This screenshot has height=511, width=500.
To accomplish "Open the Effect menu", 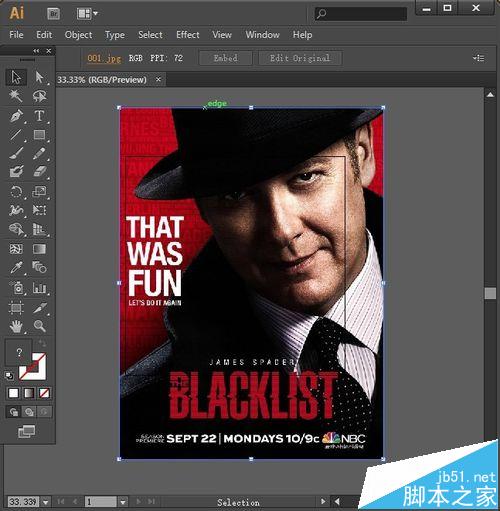I will (x=188, y=35).
